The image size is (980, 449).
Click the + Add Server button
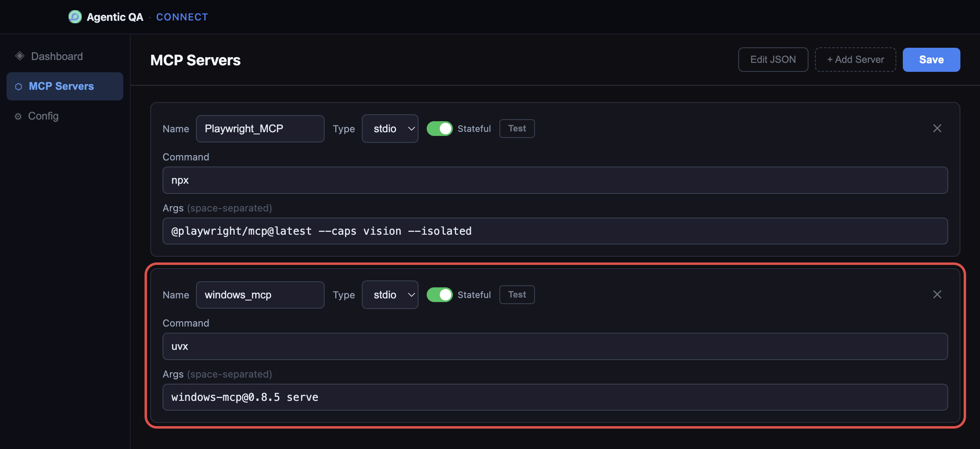tap(855, 60)
